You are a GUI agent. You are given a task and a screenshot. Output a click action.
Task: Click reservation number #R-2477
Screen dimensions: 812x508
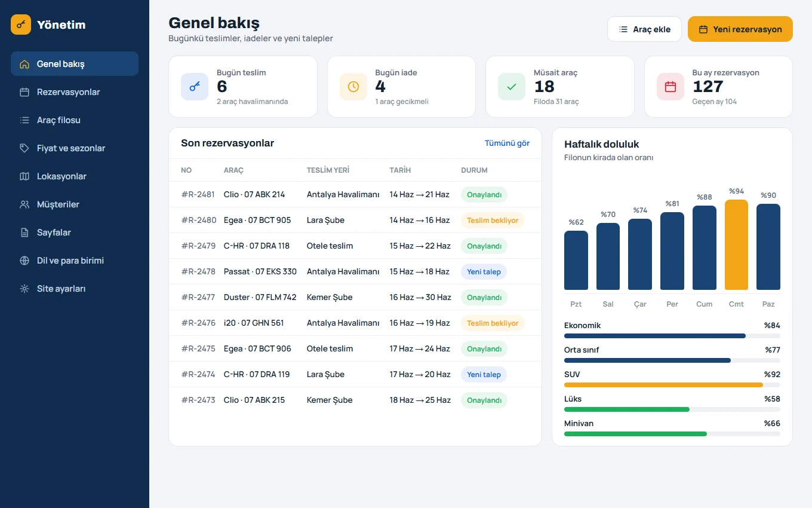click(198, 298)
